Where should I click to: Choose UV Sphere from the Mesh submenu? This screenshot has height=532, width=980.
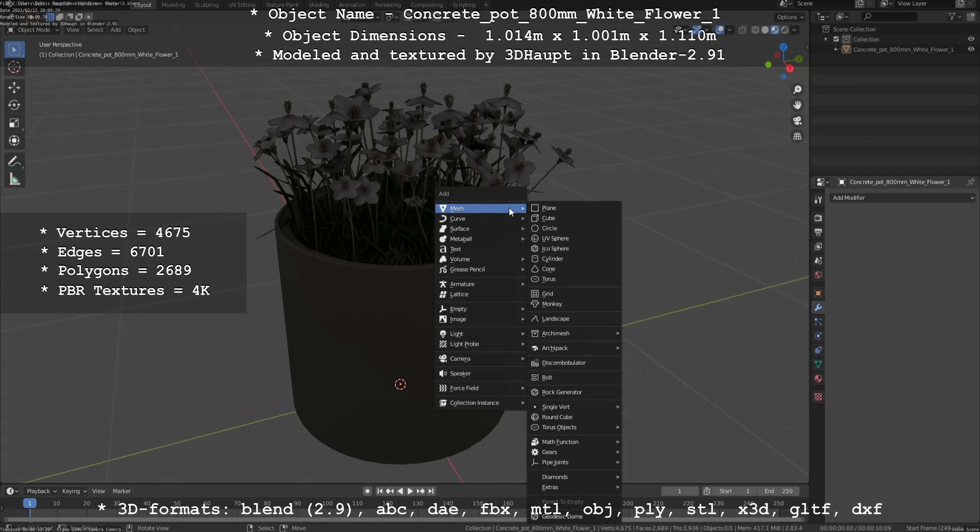coord(575,239)
